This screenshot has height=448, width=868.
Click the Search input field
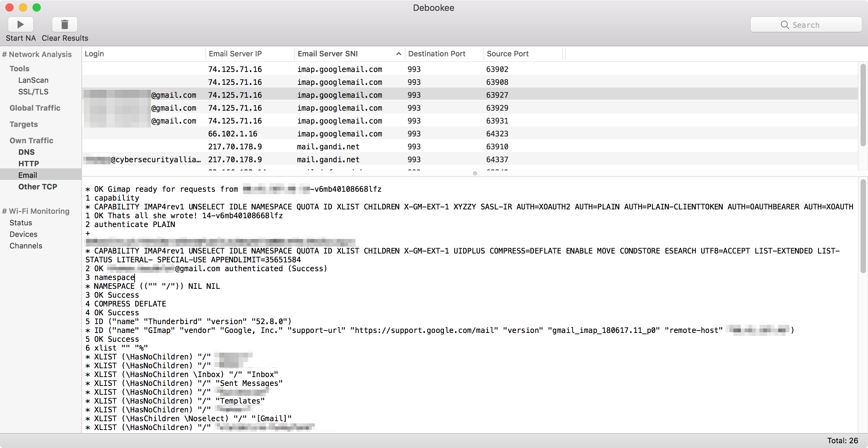click(807, 24)
